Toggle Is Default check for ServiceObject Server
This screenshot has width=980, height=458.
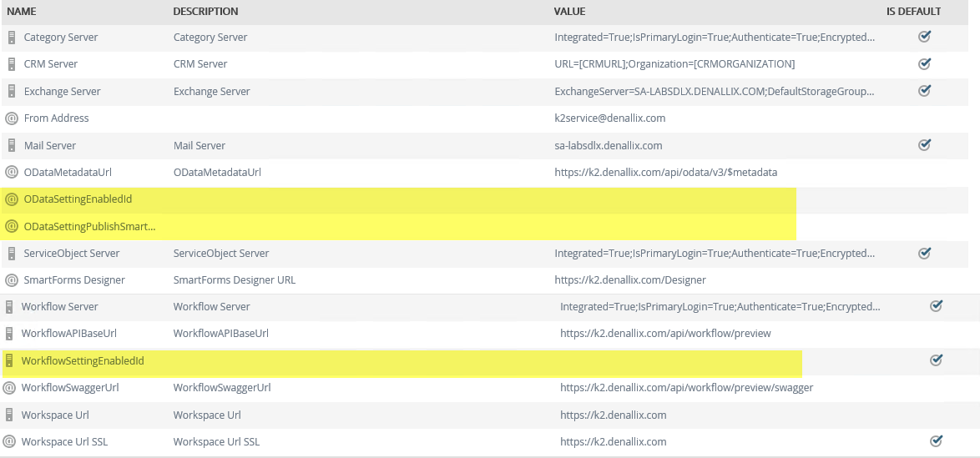coord(924,253)
